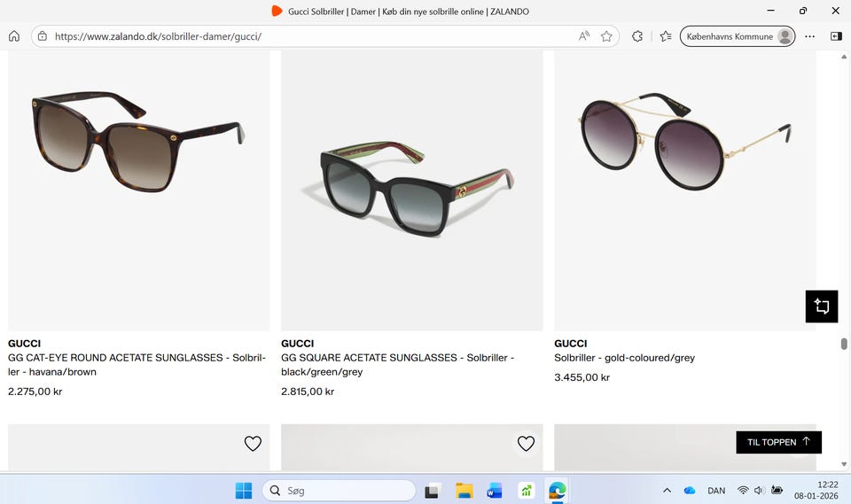The image size is (851, 504).
Task: Click the Zalando tab title favicon
Action: [277, 11]
